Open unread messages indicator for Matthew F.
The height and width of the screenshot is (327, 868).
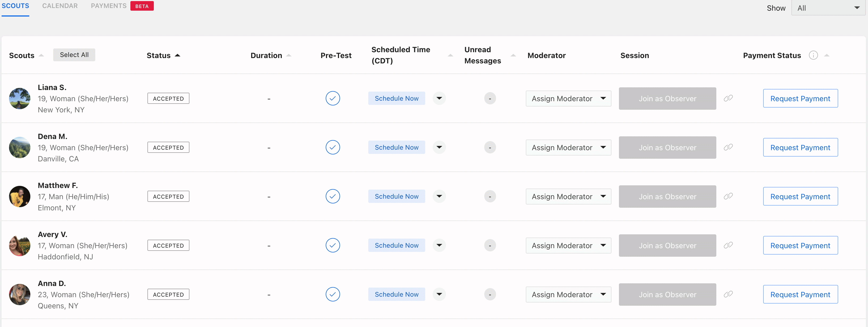(x=490, y=196)
